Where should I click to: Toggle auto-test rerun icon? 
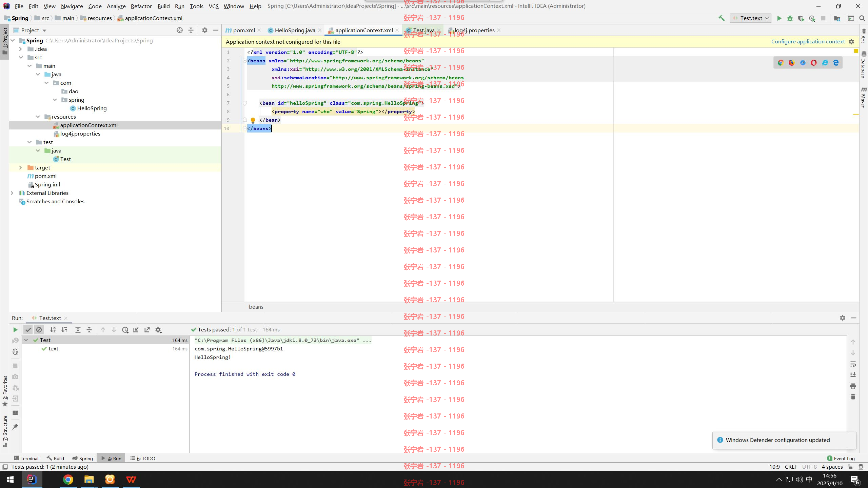pos(15,352)
